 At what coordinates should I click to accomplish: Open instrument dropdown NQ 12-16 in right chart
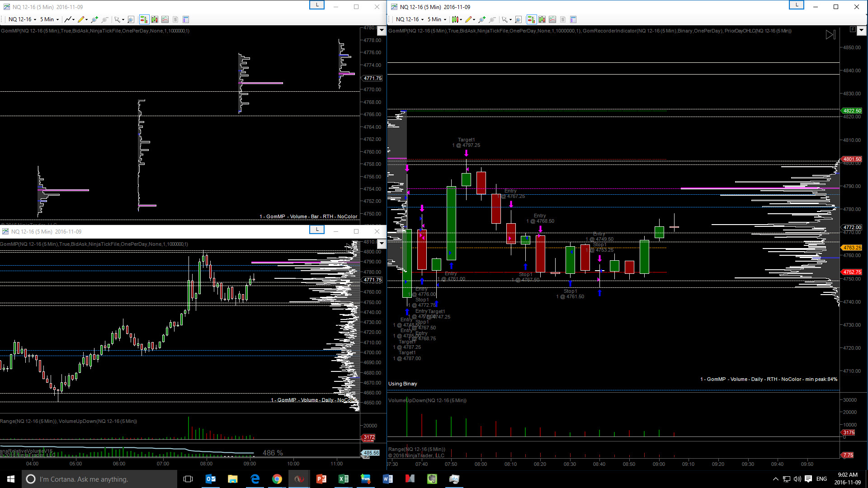[410, 19]
